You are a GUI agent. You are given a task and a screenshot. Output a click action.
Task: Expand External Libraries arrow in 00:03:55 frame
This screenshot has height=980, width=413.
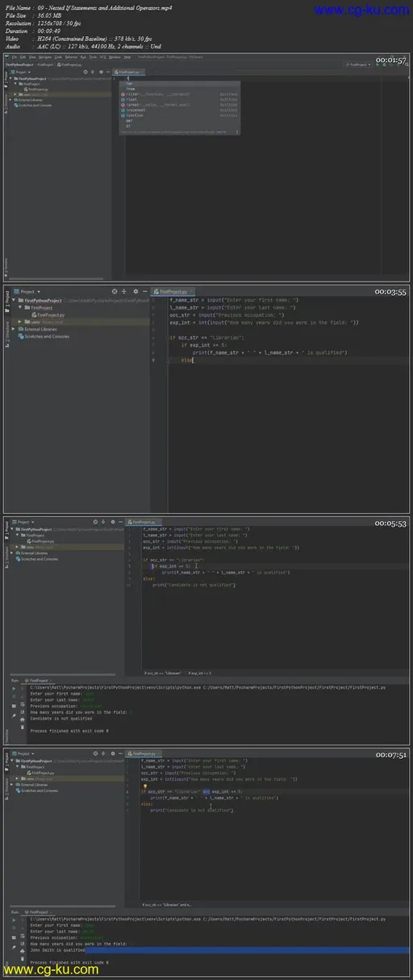pos(14,329)
